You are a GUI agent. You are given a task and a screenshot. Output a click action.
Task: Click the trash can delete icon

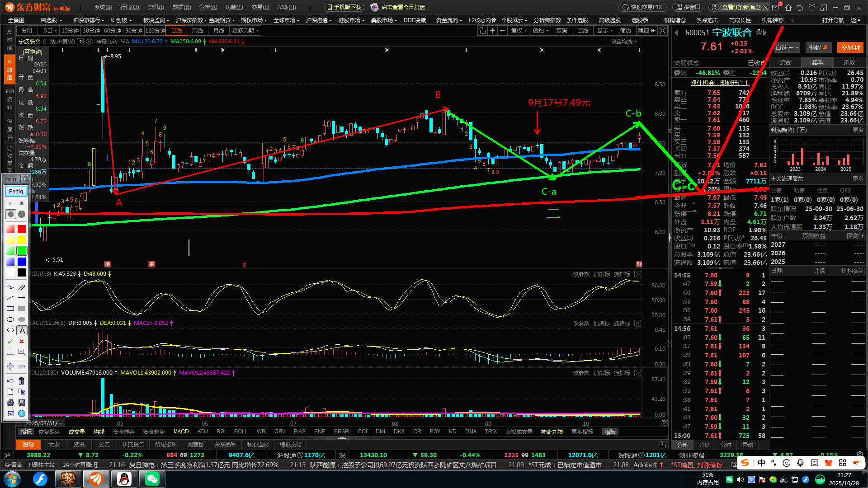click(22, 381)
